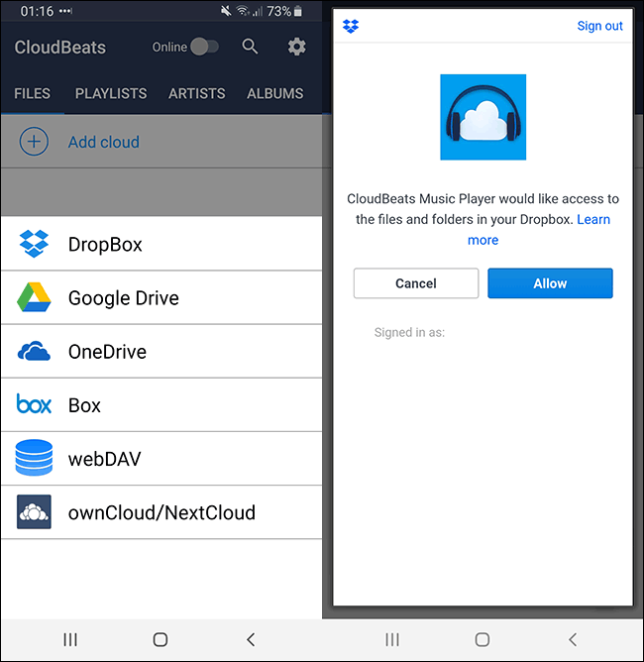The image size is (644, 662).
Task: Tap the muted sound status icon
Action: [226, 11]
